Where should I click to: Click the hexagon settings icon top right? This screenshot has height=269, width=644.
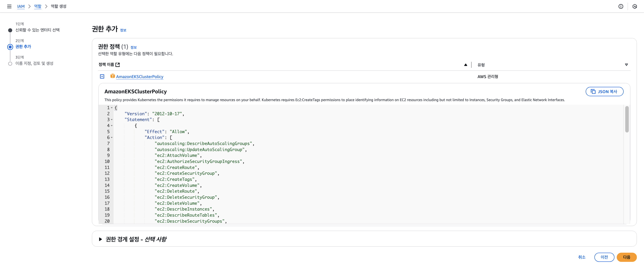(635, 6)
